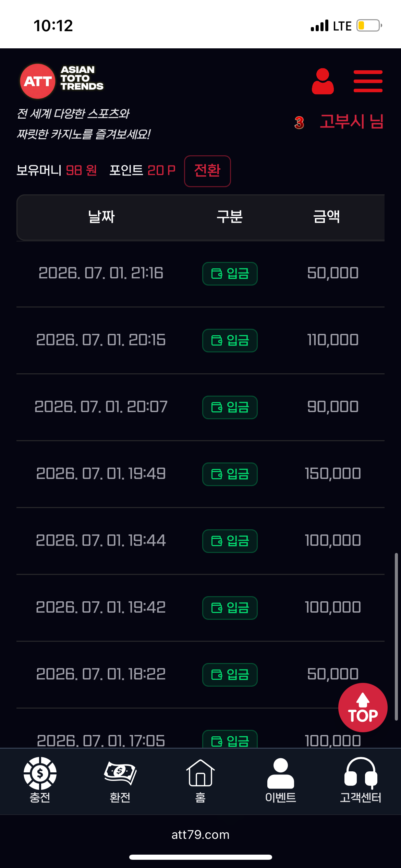
Task: Tap the red TOP arrow button
Action: 363,708
